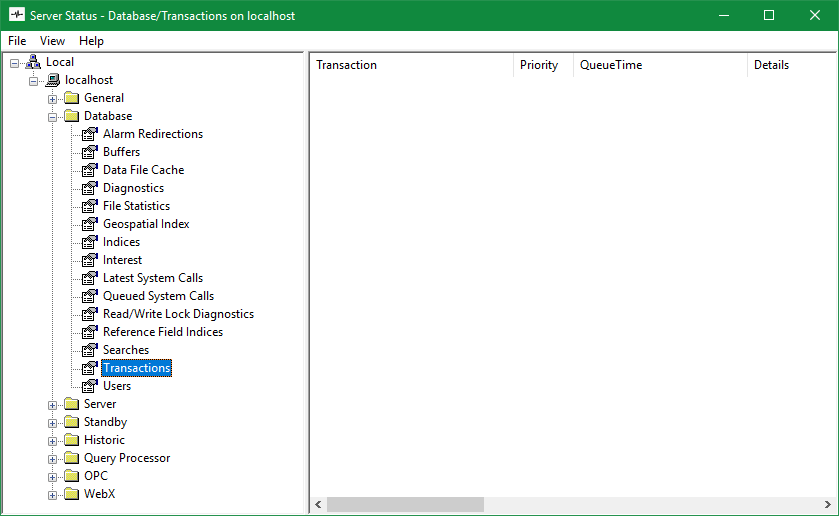
Task: Click the Data File Cache icon
Action: [x=90, y=170]
